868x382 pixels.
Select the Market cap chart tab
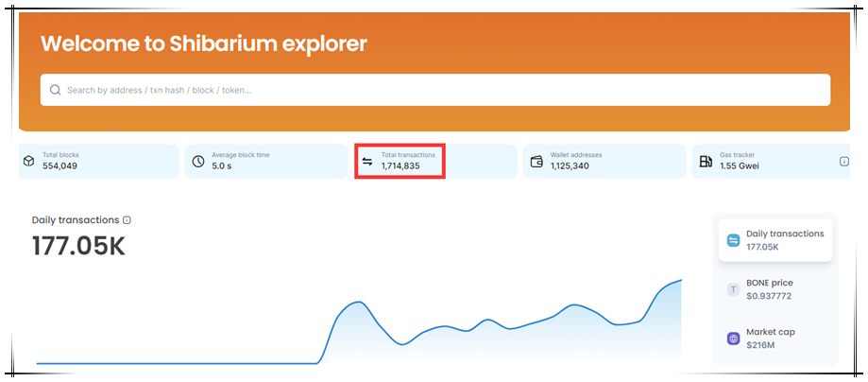click(x=775, y=339)
